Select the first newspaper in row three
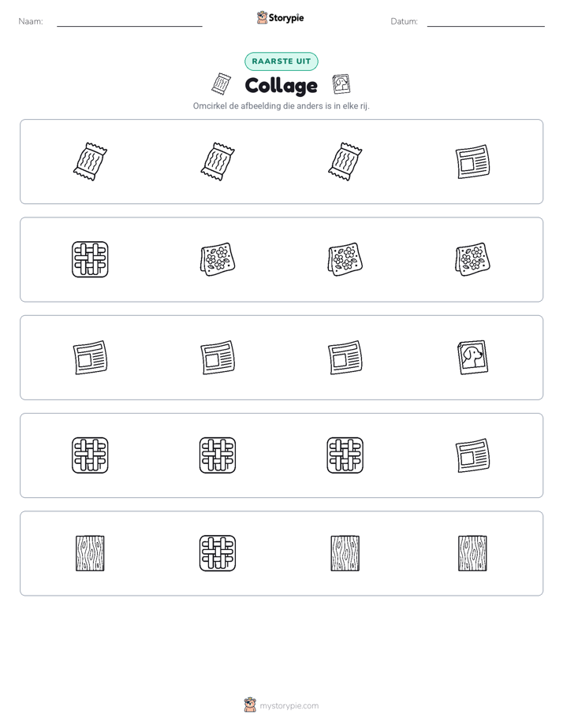The height and width of the screenshot is (728, 563). [x=90, y=358]
